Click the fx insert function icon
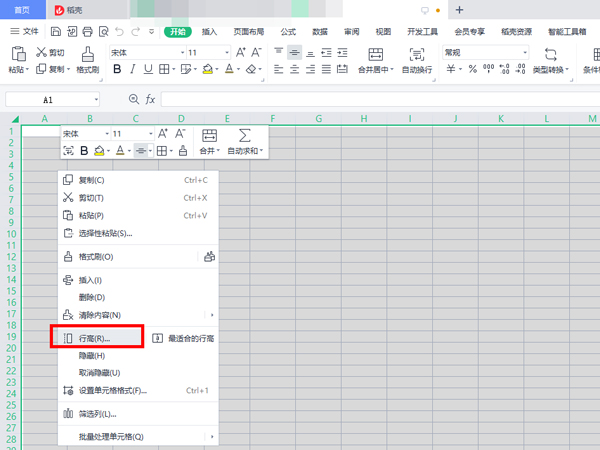 (x=150, y=100)
